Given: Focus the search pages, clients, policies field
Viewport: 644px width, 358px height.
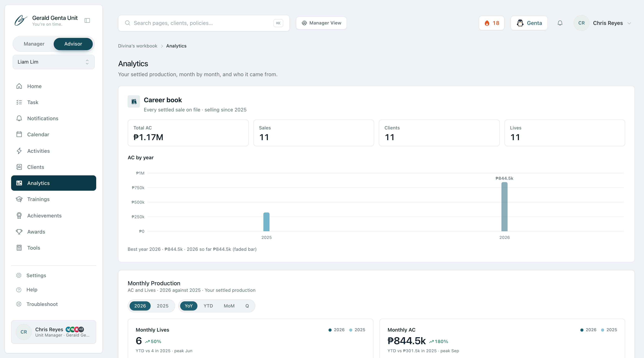Looking at the screenshot, I should [204, 23].
